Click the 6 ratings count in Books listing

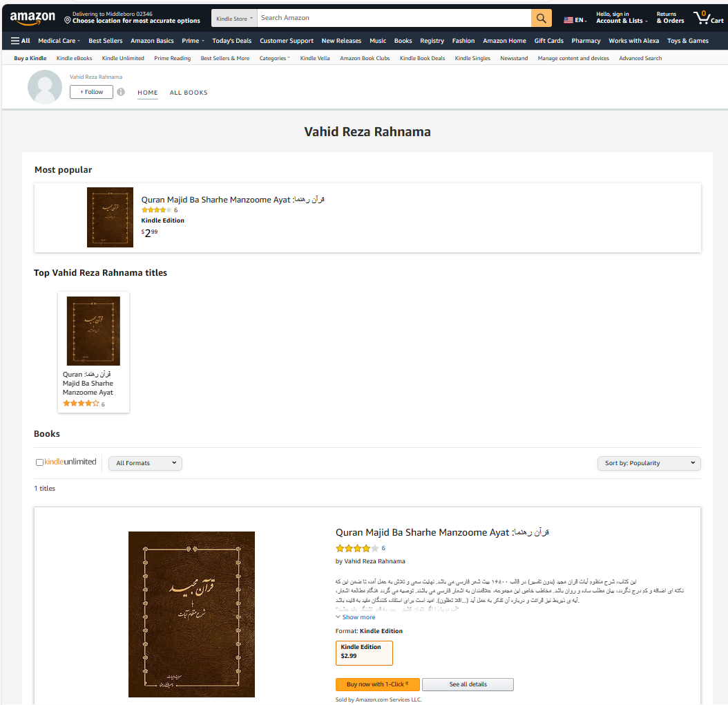point(383,548)
